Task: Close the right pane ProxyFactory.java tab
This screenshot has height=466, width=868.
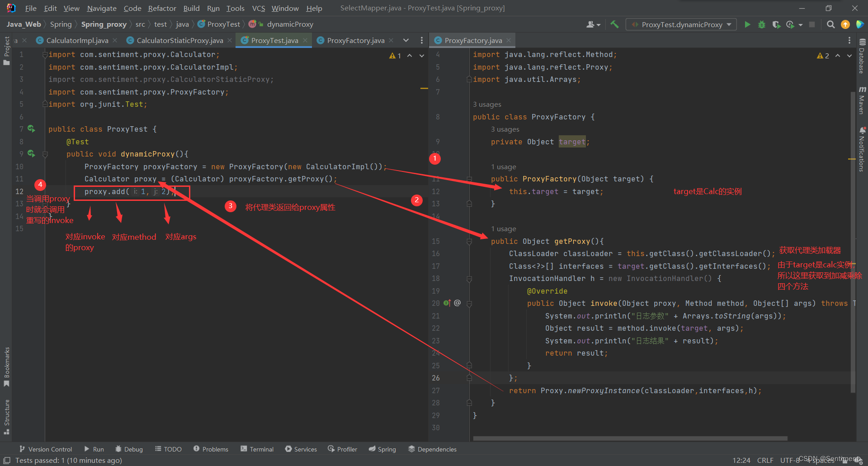Action: click(509, 40)
